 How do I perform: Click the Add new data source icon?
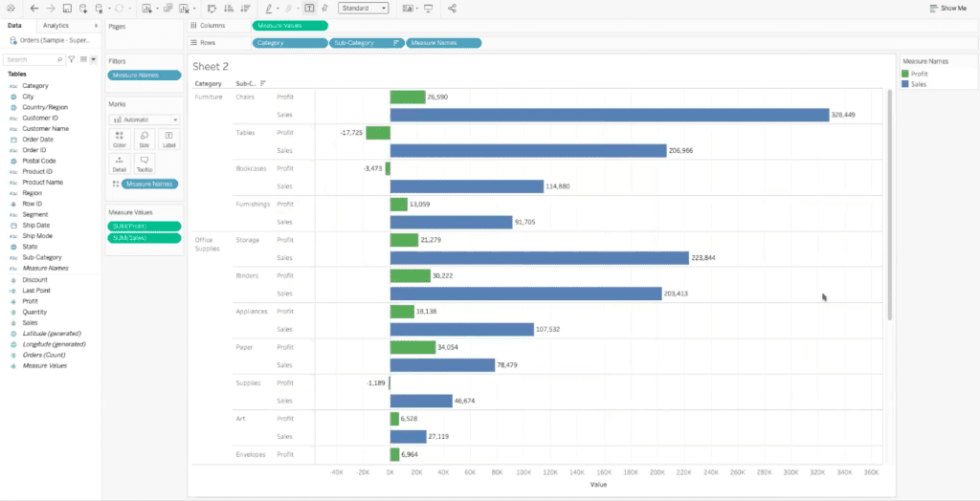[x=83, y=9]
